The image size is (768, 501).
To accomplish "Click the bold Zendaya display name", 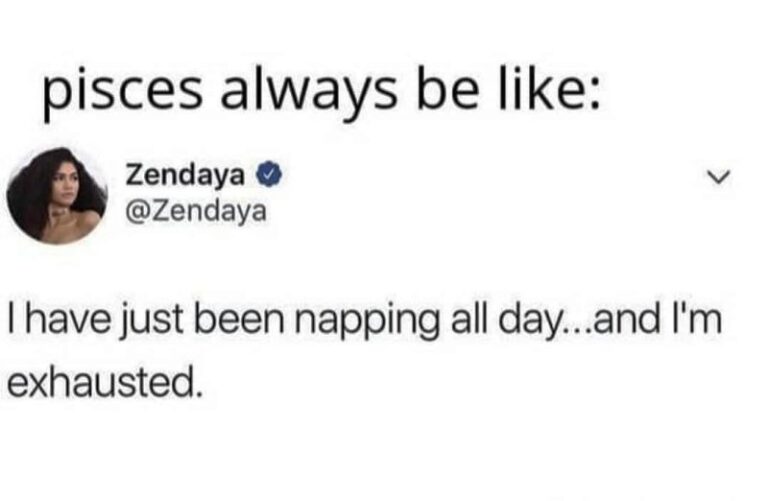I will click(185, 175).
